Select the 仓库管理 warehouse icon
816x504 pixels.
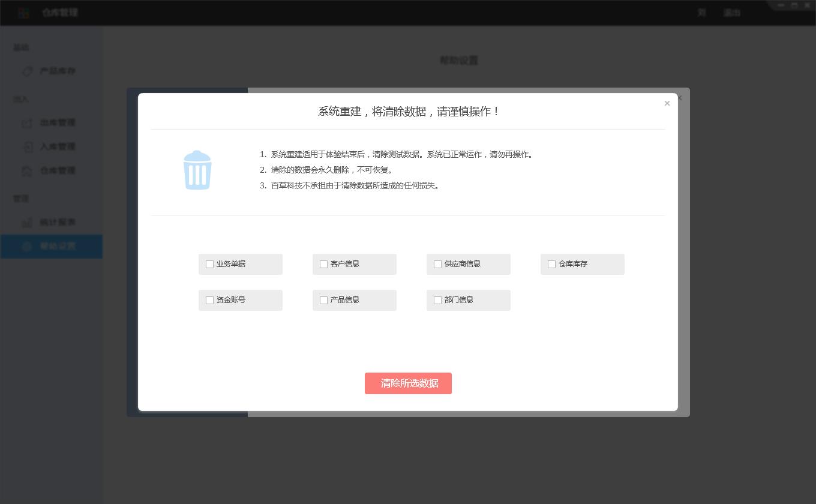click(27, 170)
